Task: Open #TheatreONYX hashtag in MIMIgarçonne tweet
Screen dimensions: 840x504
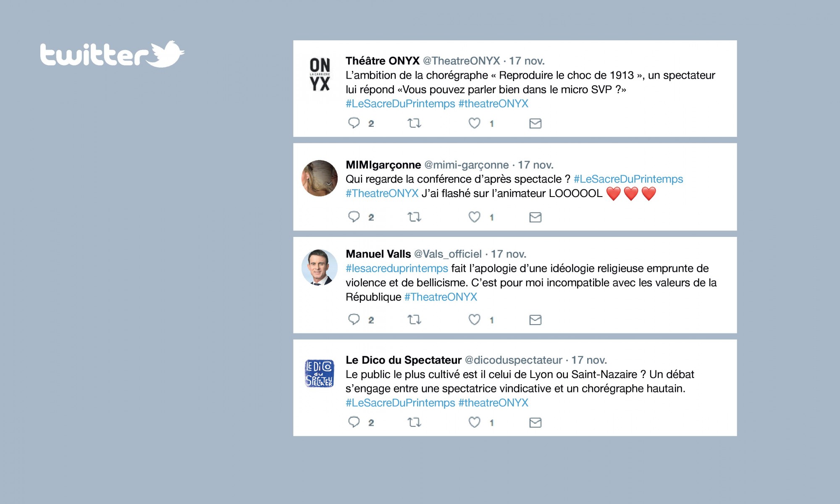Action: pyautogui.click(x=382, y=193)
